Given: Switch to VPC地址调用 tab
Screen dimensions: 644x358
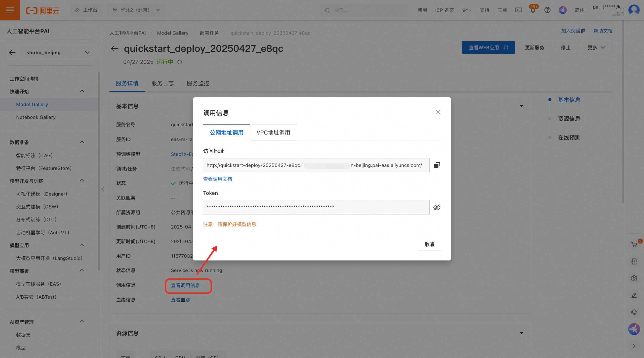Looking at the screenshot, I should (273, 132).
